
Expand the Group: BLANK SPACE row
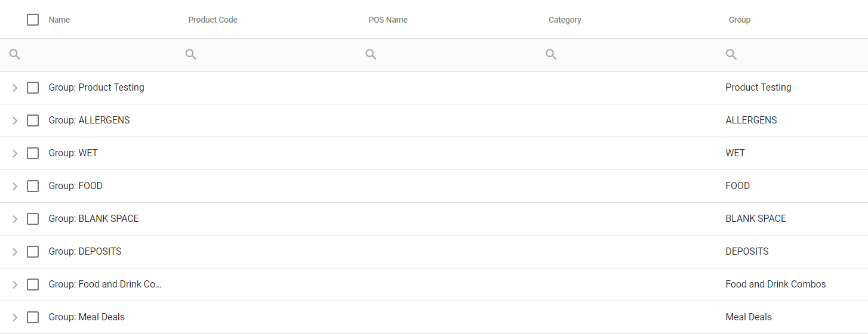(x=15, y=219)
